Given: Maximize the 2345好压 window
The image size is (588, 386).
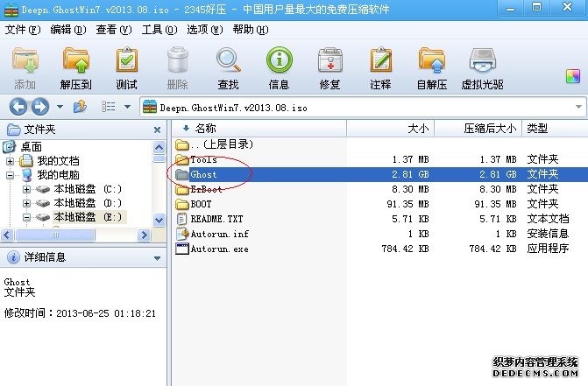Looking at the screenshot, I should coord(536,8).
